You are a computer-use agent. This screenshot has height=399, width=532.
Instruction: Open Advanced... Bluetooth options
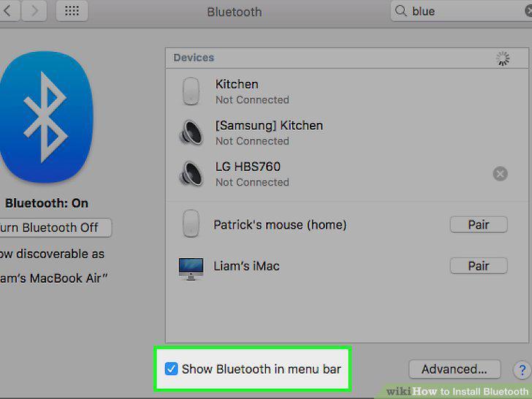455,369
